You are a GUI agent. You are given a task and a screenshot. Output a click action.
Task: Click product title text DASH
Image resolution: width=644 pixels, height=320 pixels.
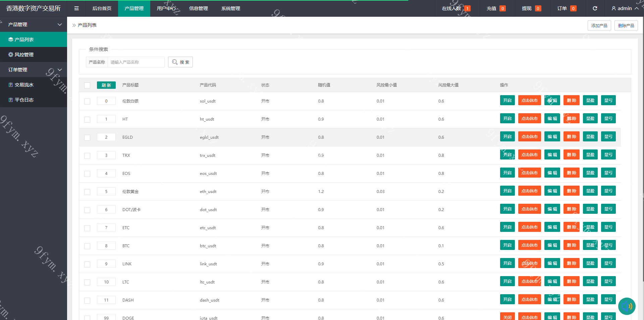128,300
